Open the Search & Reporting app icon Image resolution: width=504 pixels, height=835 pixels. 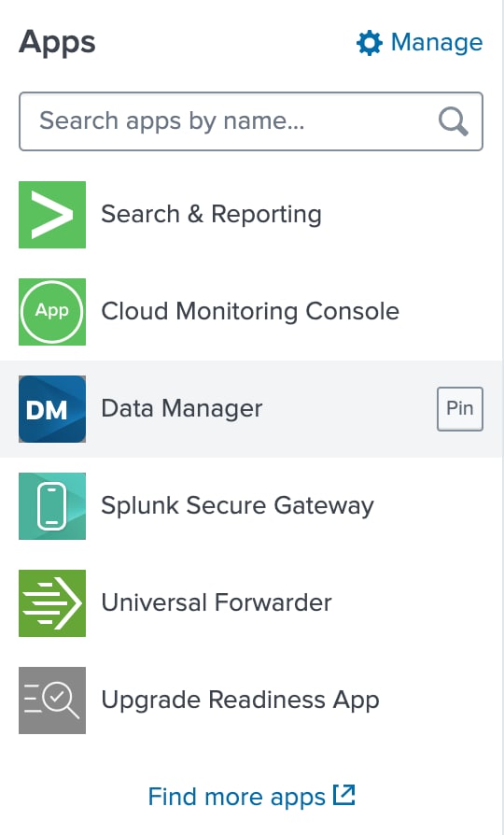click(52, 215)
